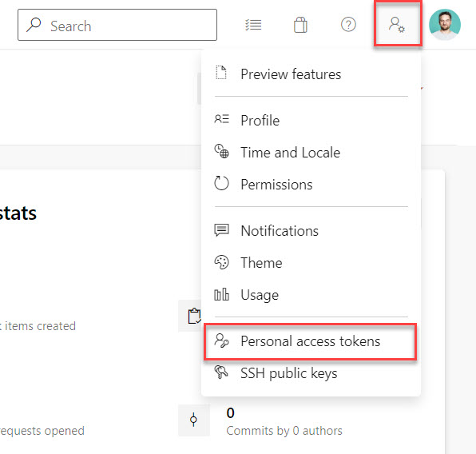The height and width of the screenshot is (454, 476).
Task: Click the commits count '0'
Action: [230, 412]
